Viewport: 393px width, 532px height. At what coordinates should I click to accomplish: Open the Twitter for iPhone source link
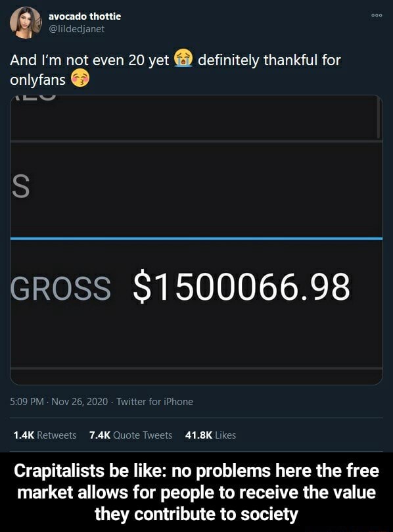pos(154,402)
